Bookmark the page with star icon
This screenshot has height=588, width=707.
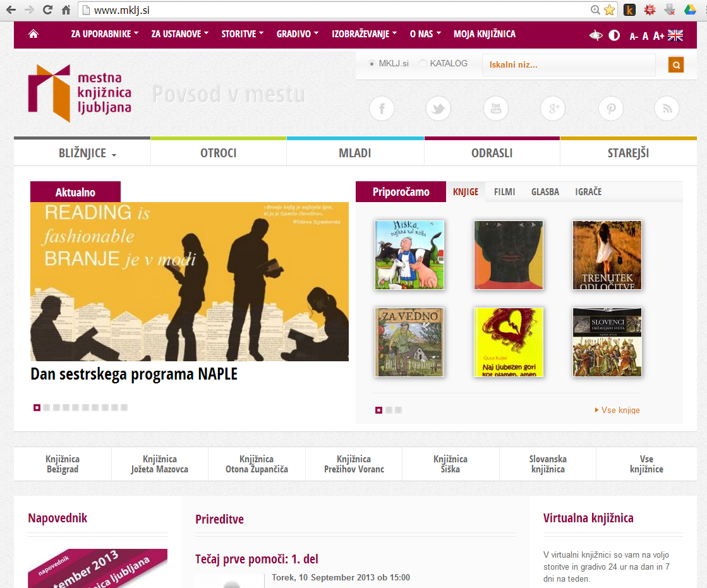point(609,10)
